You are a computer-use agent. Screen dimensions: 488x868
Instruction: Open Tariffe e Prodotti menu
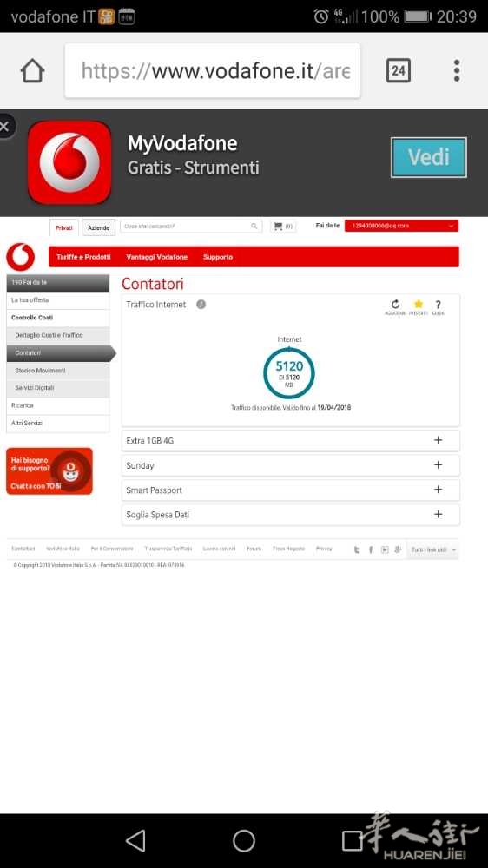point(83,257)
